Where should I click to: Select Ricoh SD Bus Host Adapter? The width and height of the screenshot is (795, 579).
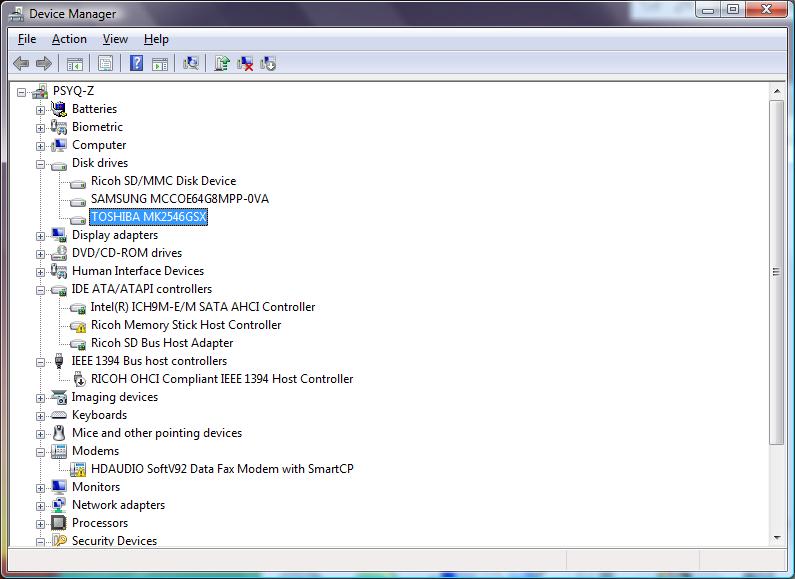point(162,343)
